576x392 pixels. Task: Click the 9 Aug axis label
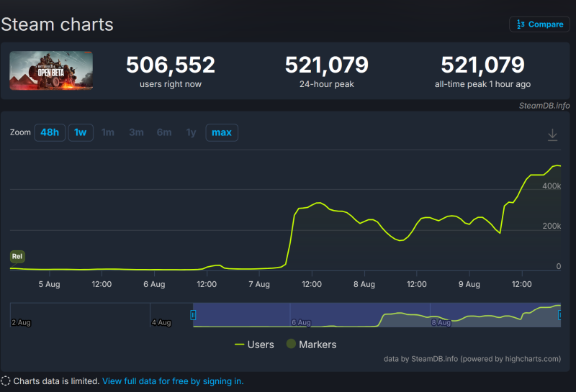(x=469, y=284)
